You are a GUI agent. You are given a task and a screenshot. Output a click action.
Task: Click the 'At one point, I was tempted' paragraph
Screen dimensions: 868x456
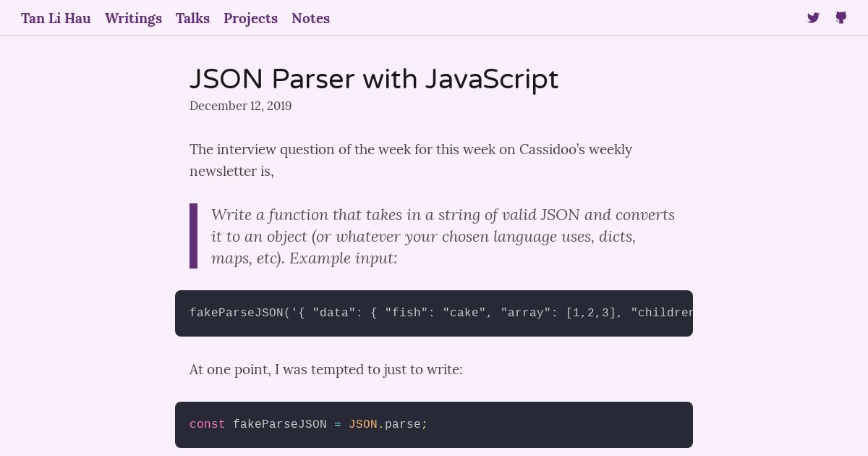325,369
